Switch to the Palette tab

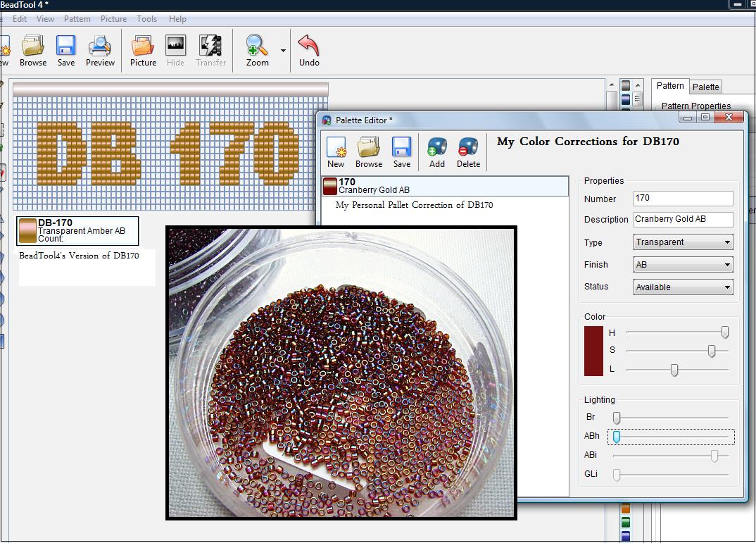[705, 87]
